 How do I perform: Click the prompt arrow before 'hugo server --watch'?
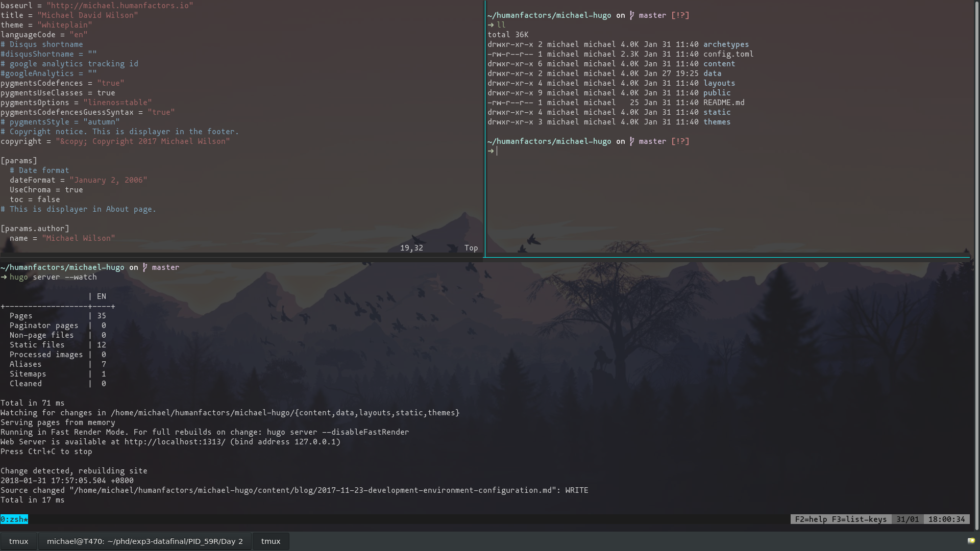pyautogui.click(x=4, y=277)
